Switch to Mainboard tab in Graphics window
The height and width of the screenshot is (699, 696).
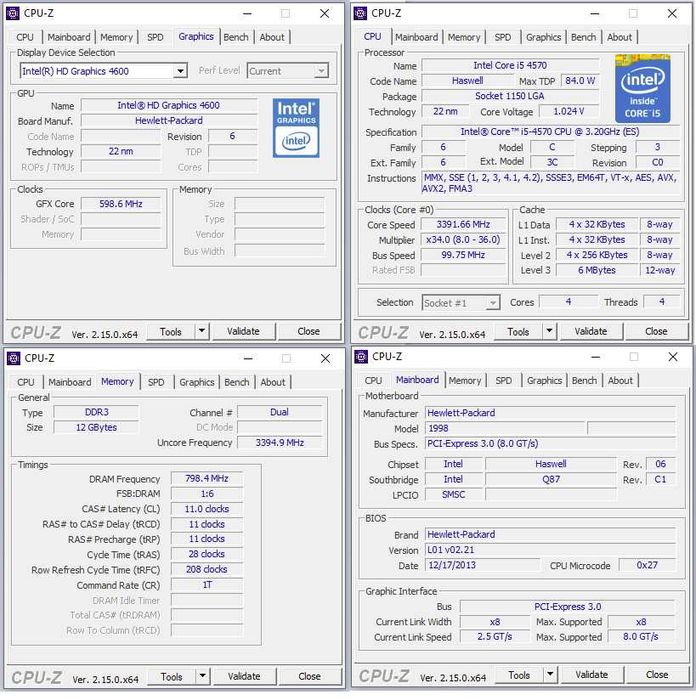(x=69, y=37)
